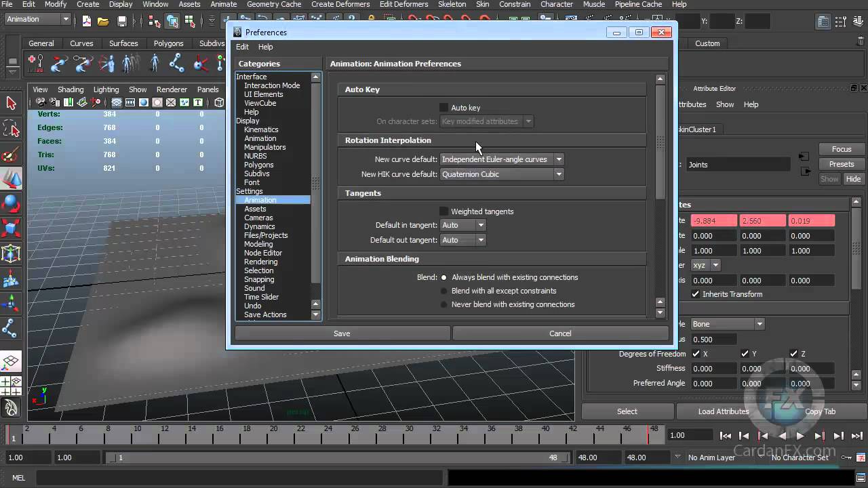Select the Paint Selection tool
Viewport: 868px width, 488px height.
point(11,154)
